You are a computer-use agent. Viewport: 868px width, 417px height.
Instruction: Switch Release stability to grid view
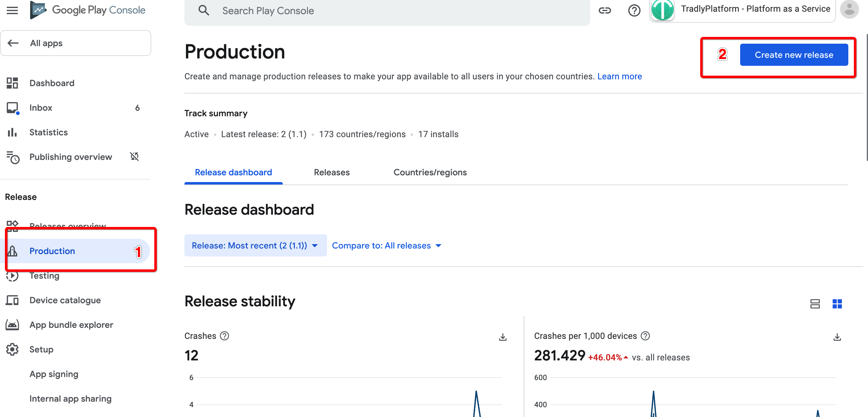click(837, 304)
